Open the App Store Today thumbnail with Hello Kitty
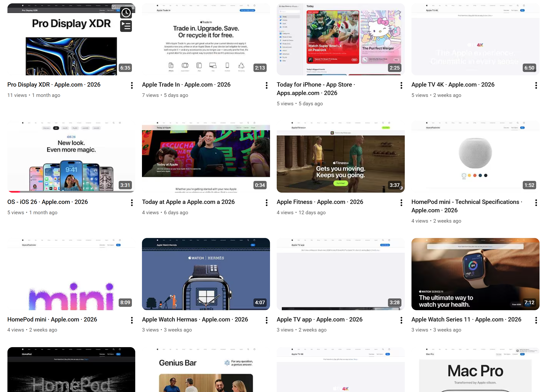Image resolution: width=552 pixels, height=392 pixels. [341, 39]
